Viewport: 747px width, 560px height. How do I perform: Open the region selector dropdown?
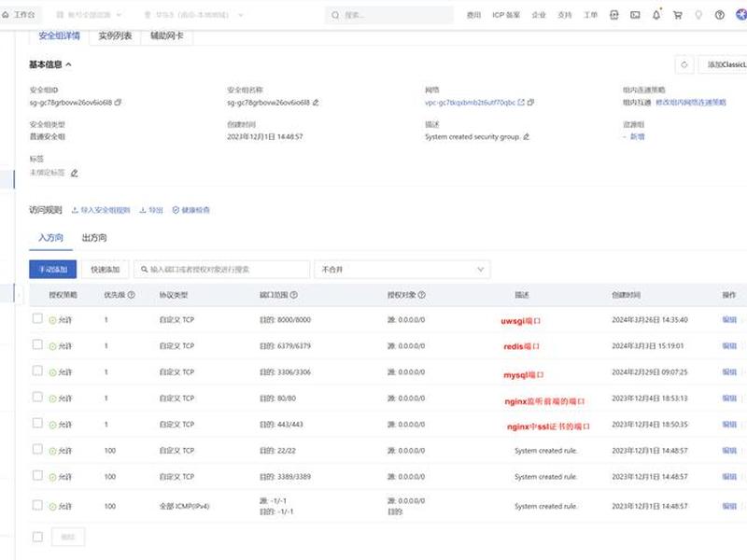193,15
